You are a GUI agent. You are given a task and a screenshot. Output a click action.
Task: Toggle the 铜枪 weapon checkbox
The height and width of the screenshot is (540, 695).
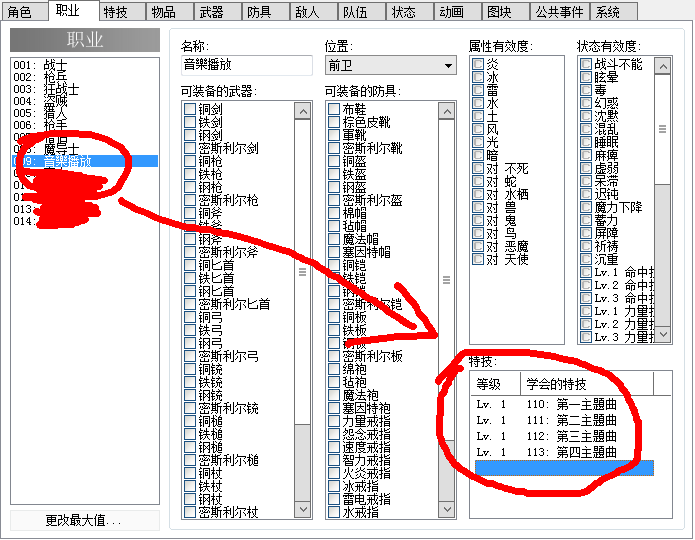click(190, 161)
